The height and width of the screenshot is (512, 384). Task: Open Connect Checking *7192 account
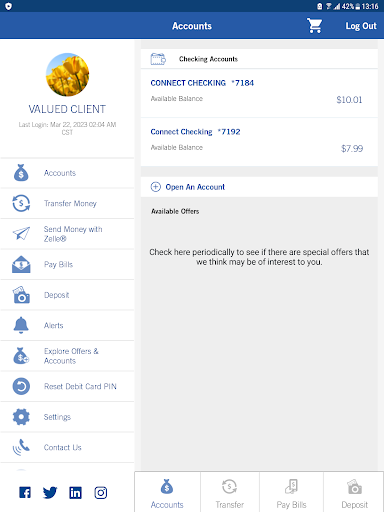coord(259,142)
